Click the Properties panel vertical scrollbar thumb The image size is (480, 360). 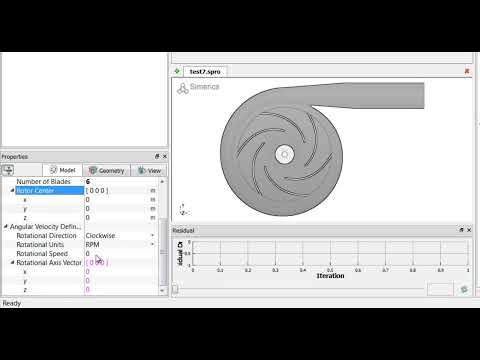click(163, 252)
